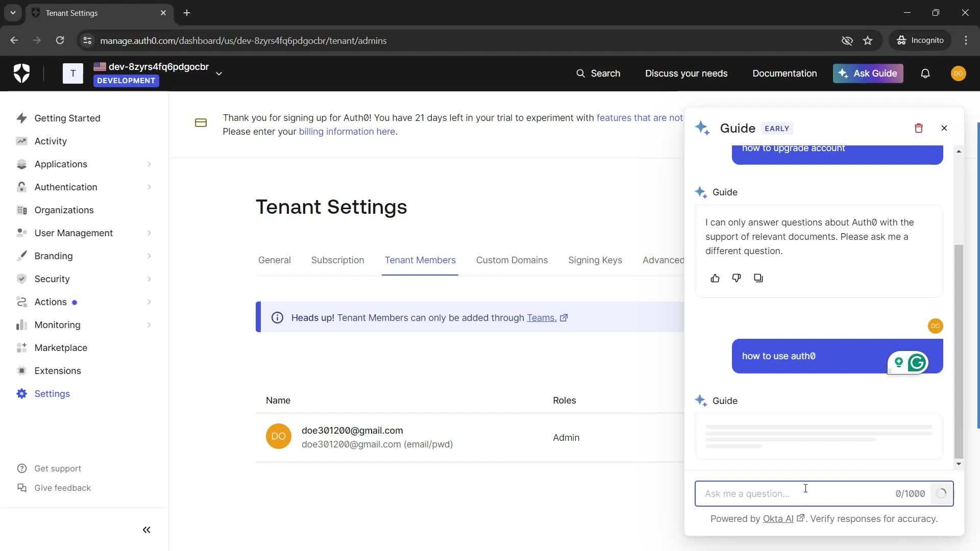Click the Grammarly lightbulb suggestion icon
The width and height of the screenshot is (980, 551).
(898, 363)
